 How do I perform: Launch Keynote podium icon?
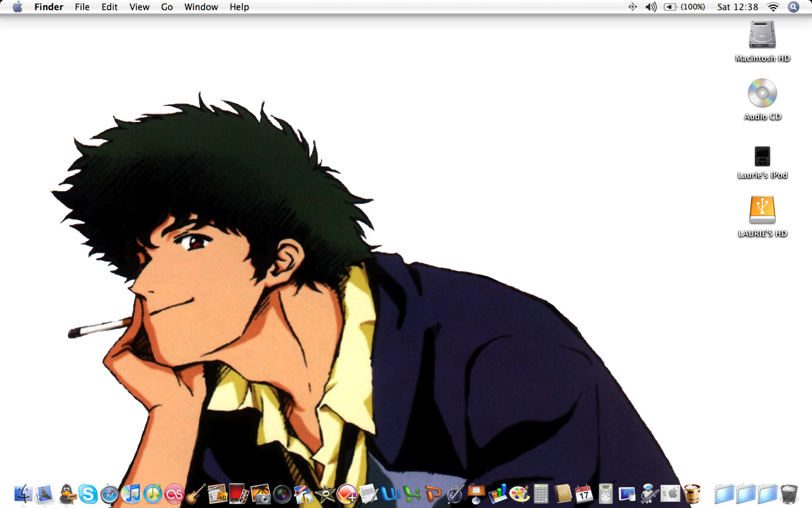(476, 493)
